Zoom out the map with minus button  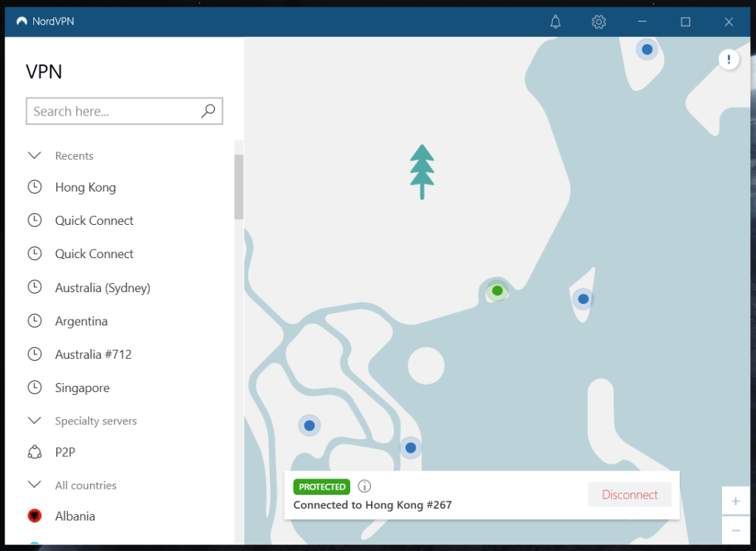[735, 530]
